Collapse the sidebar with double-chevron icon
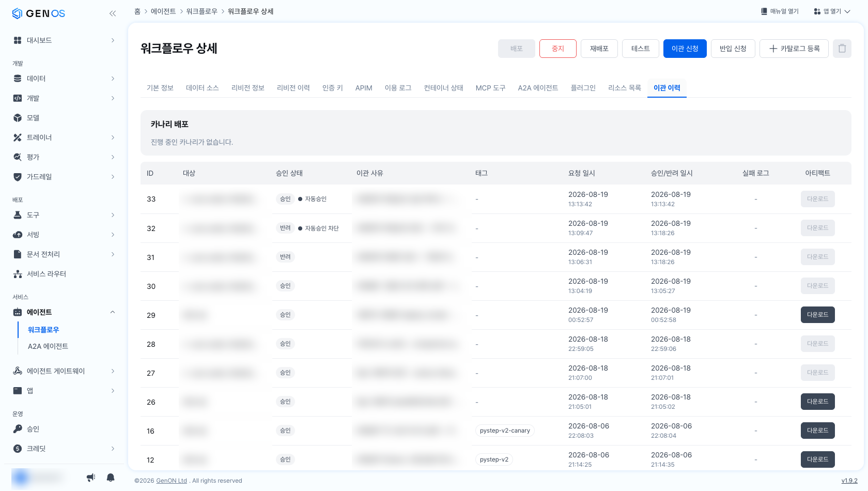 (113, 13)
